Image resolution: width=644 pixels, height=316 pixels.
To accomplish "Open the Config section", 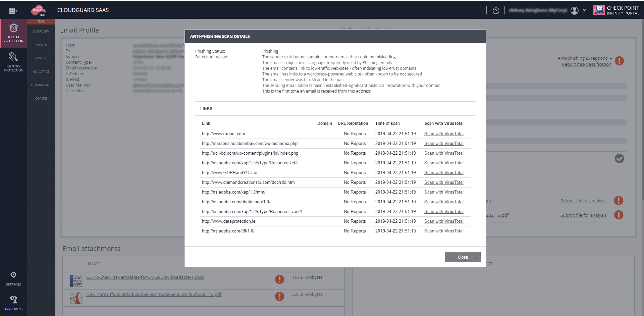I will click(41, 99).
